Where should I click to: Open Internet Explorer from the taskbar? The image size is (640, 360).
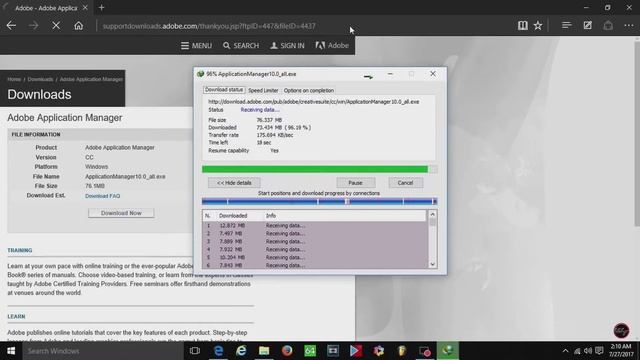(241, 351)
